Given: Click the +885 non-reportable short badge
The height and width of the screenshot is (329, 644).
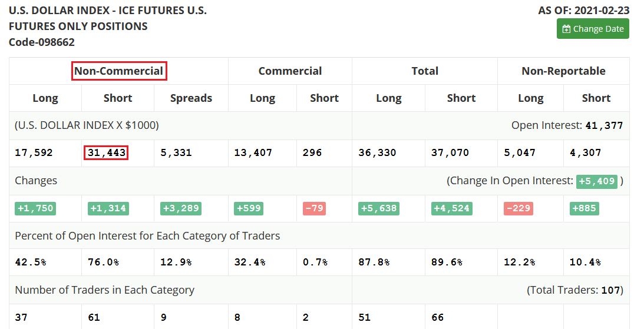Looking at the screenshot, I should [x=584, y=208].
